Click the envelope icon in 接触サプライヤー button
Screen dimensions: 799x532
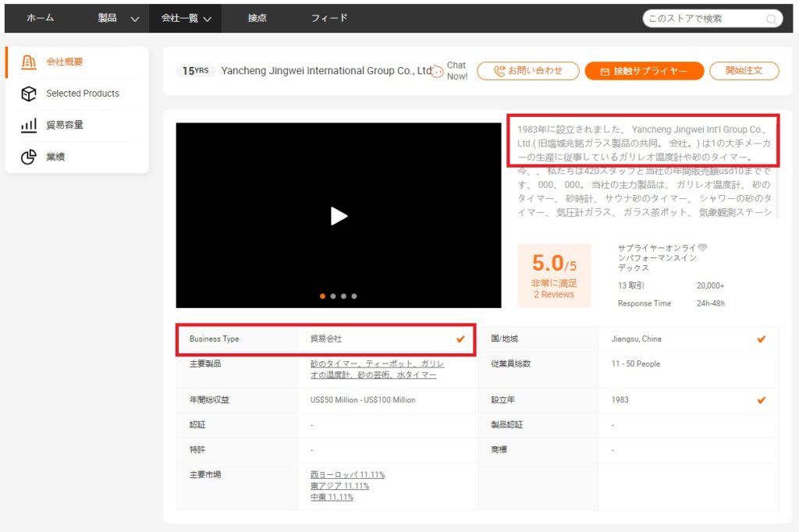[605, 72]
